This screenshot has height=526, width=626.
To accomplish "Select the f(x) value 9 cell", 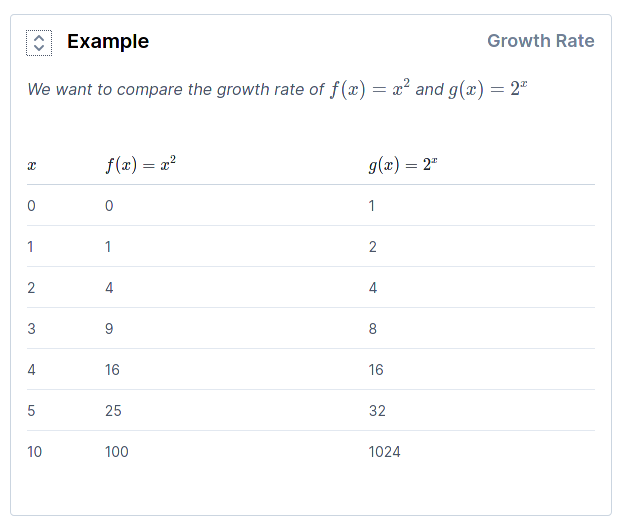I will point(109,328).
